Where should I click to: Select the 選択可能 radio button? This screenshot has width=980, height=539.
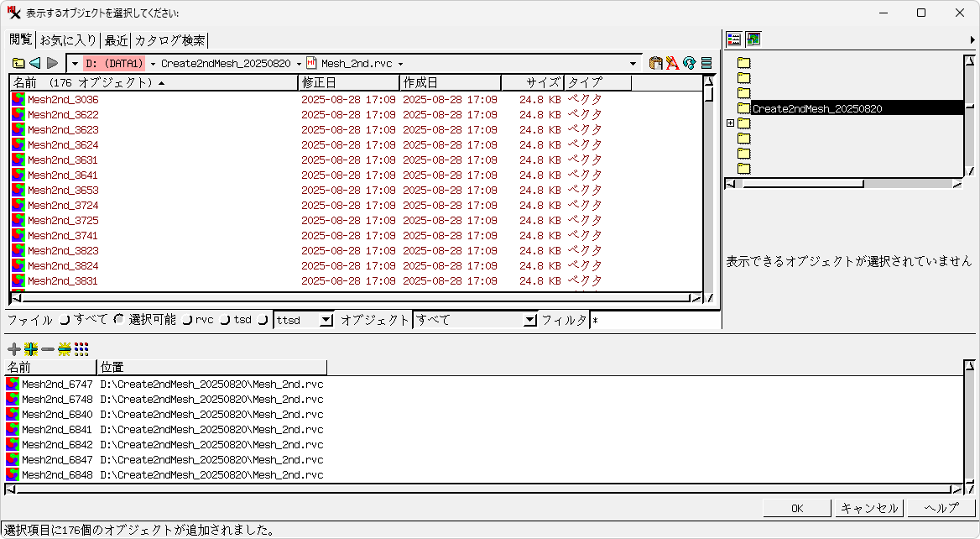pos(119,320)
